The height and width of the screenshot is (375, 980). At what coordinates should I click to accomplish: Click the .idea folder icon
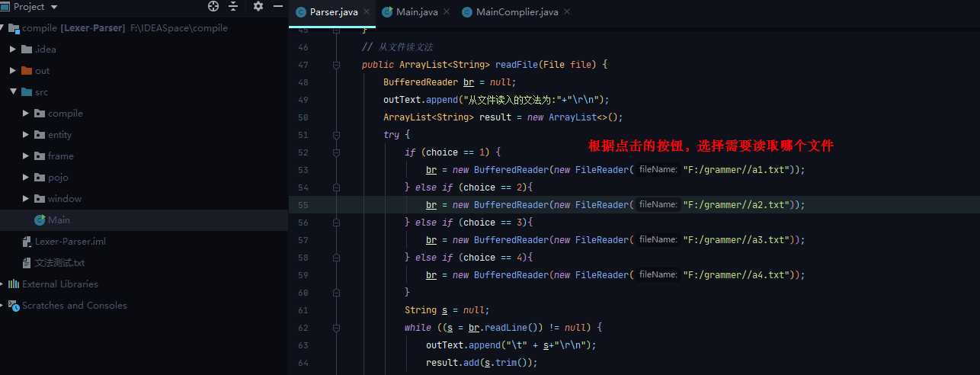[x=27, y=50]
